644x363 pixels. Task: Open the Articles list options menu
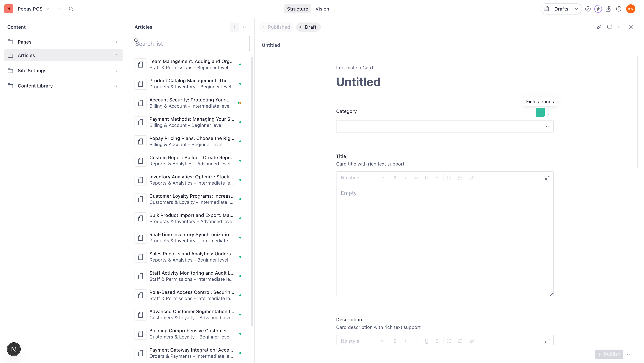coord(245,27)
